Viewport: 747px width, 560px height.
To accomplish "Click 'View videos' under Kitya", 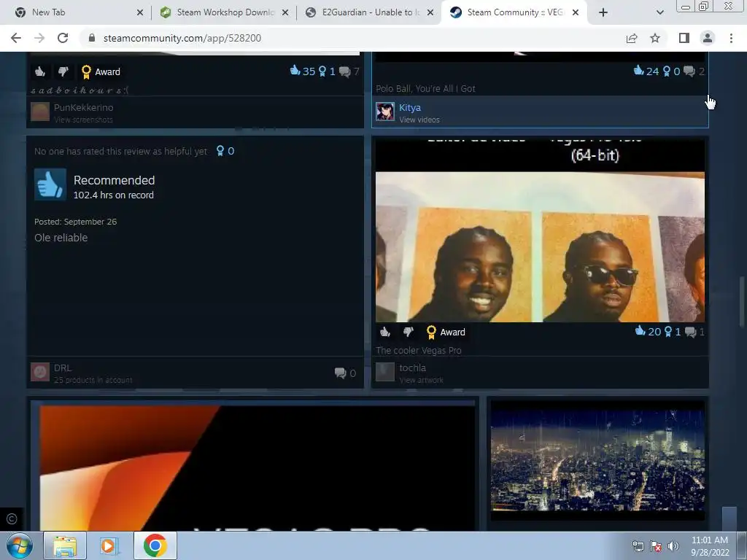I will 419,120.
